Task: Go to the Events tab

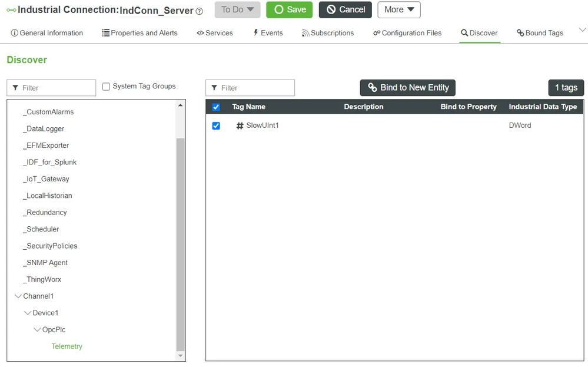Action: pyautogui.click(x=268, y=33)
